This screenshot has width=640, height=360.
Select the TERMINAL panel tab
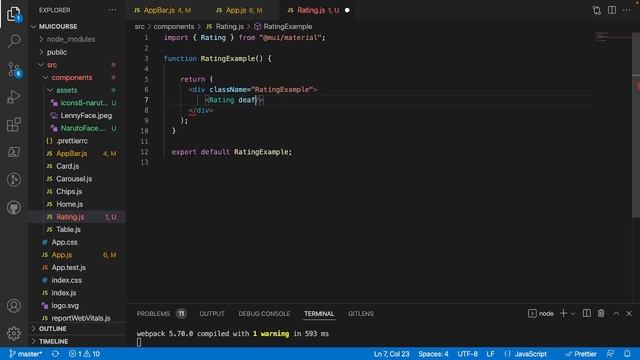319,313
